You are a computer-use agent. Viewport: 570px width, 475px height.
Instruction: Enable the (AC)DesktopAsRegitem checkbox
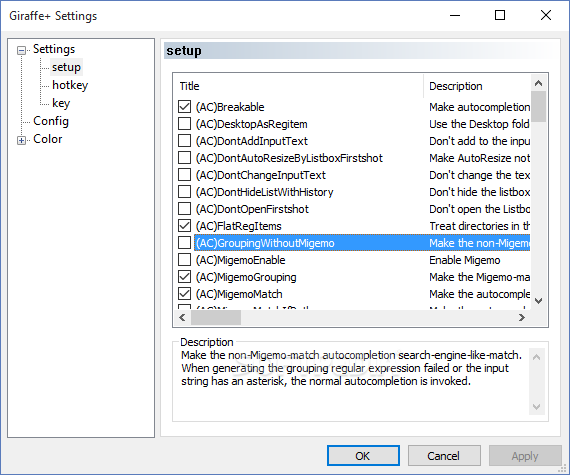[x=184, y=124]
